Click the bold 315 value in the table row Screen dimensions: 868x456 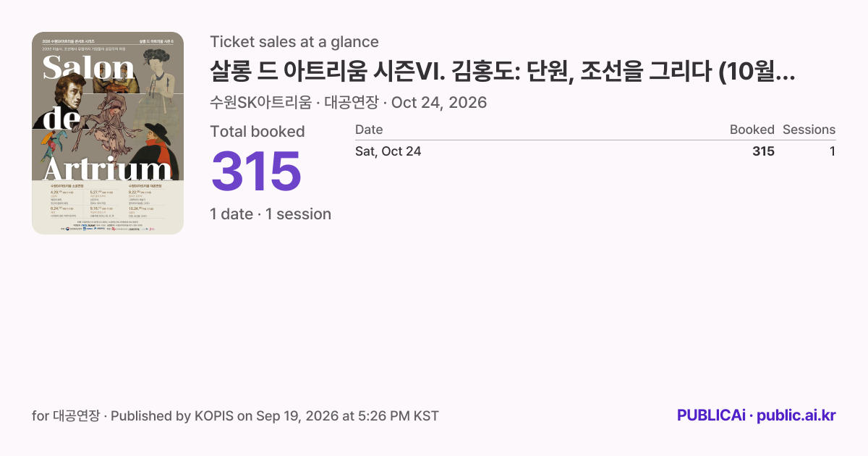tap(763, 151)
